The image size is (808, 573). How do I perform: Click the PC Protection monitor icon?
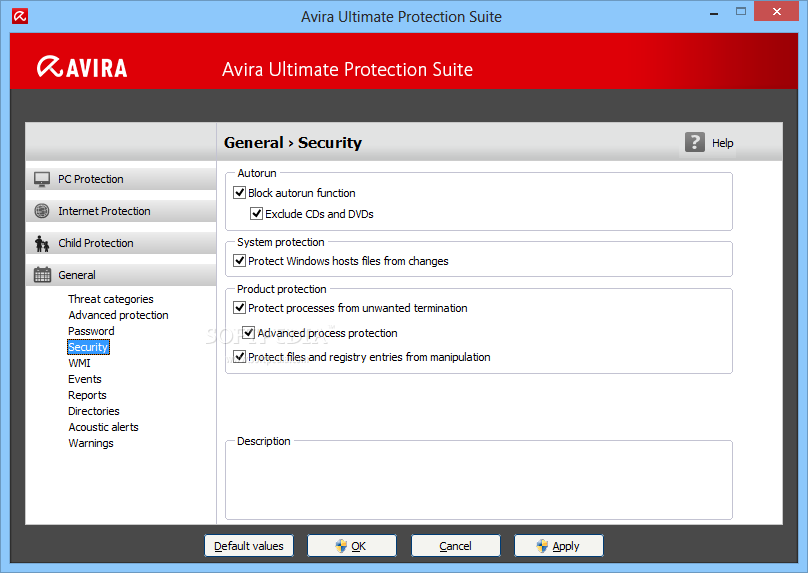[x=42, y=179]
